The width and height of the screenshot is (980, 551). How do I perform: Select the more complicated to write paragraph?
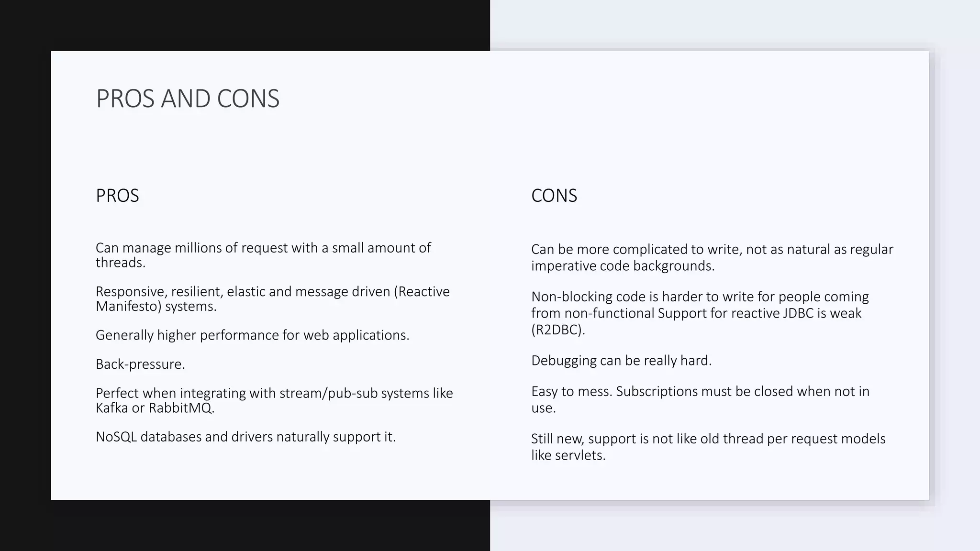[712, 257]
